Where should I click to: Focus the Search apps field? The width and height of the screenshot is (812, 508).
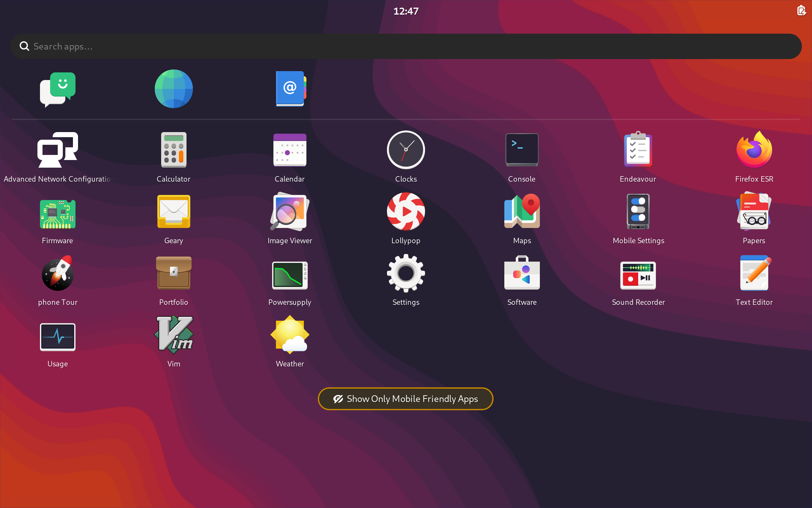coord(406,46)
